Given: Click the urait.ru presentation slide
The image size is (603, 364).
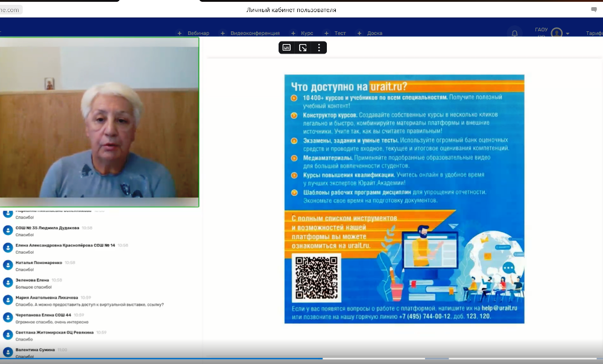Looking at the screenshot, I should (404, 199).
